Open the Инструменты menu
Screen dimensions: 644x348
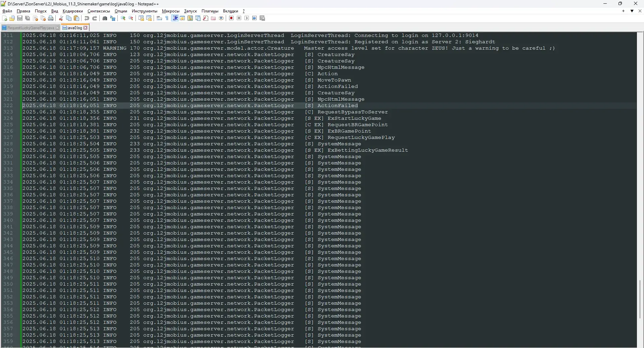coord(145,11)
